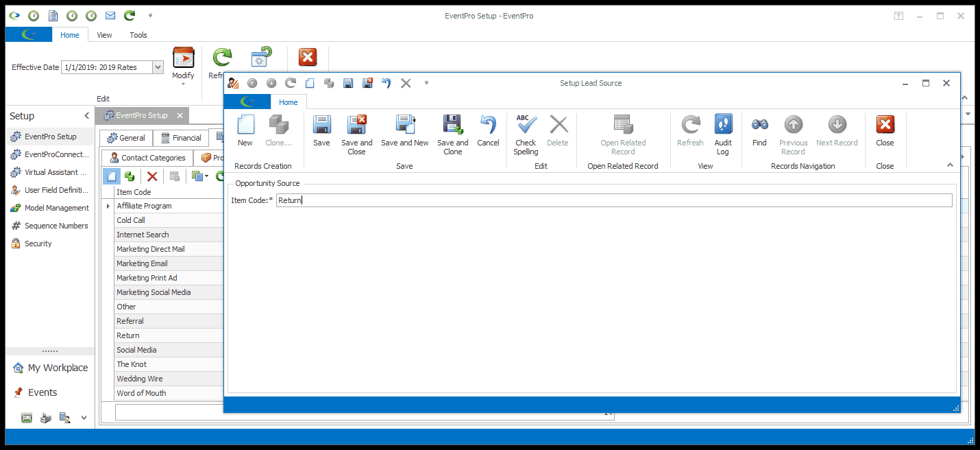The width and height of the screenshot is (980, 450).
Task: Collapse the Setup Lead Source ribbon
Action: coord(950,165)
